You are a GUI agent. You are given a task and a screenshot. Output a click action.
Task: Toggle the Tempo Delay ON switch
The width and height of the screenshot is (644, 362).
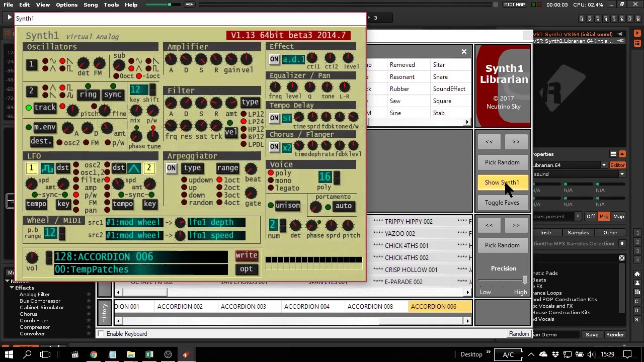click(x=274, y=118)
